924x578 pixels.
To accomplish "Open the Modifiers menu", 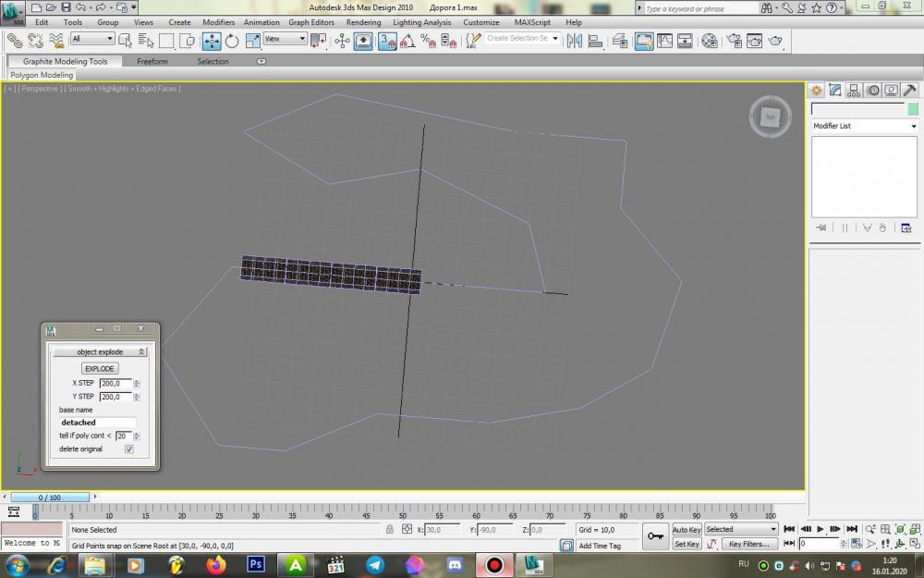I will [219, 22].
